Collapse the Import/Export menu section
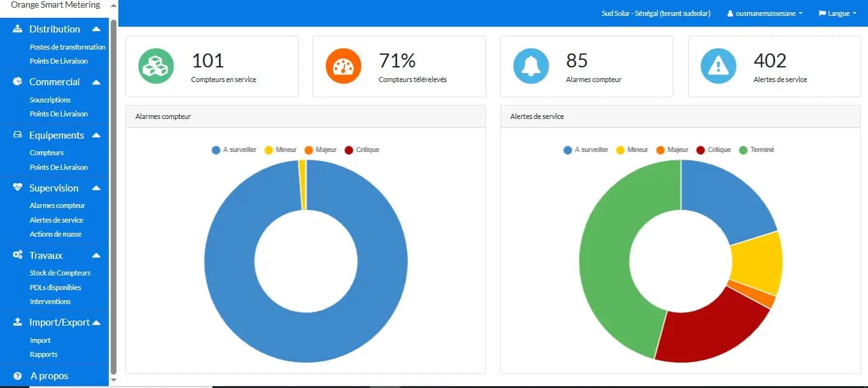Image resolution: width=868 pixels, height=388 pixels. [x=96, y=322]
